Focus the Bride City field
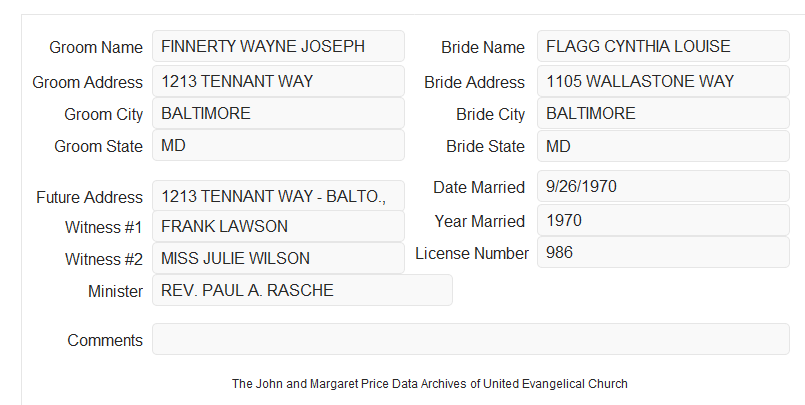 coord(663,113)
